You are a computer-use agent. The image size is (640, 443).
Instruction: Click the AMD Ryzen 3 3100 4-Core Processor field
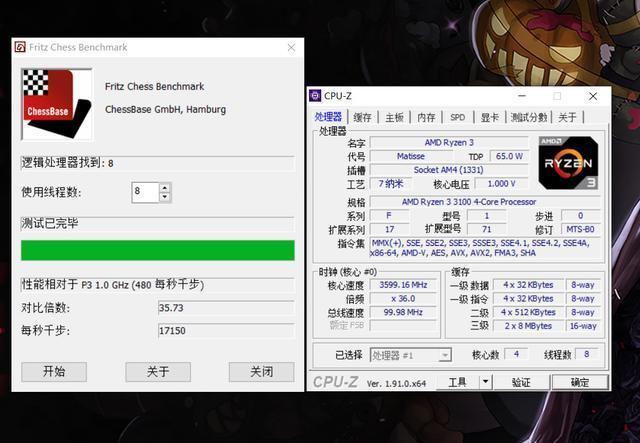[x=484, y=202]
